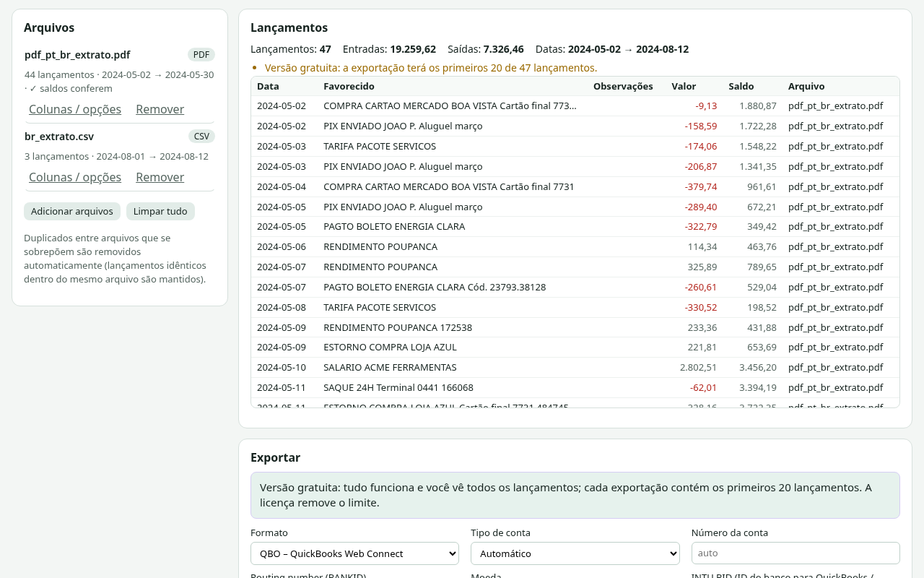Viewport: 924px width, 578px height.
Task: Click the Arquivo column header
Action: click(806, 86)
